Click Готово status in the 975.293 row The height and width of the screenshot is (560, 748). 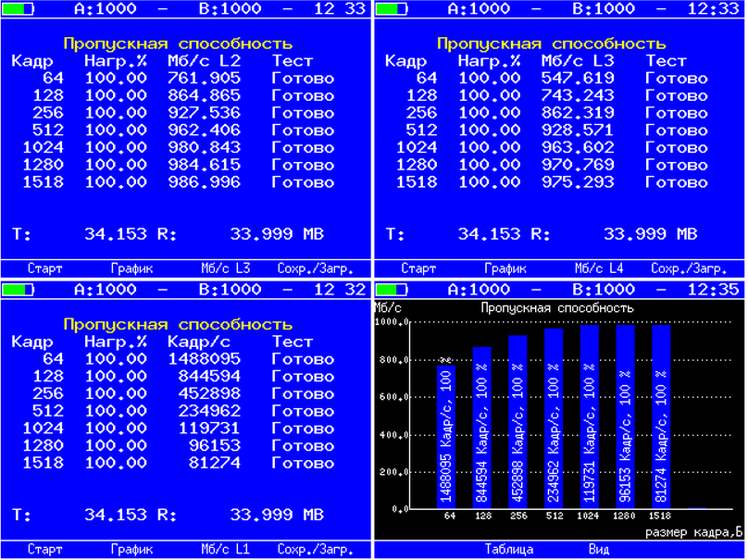point(677,182)
